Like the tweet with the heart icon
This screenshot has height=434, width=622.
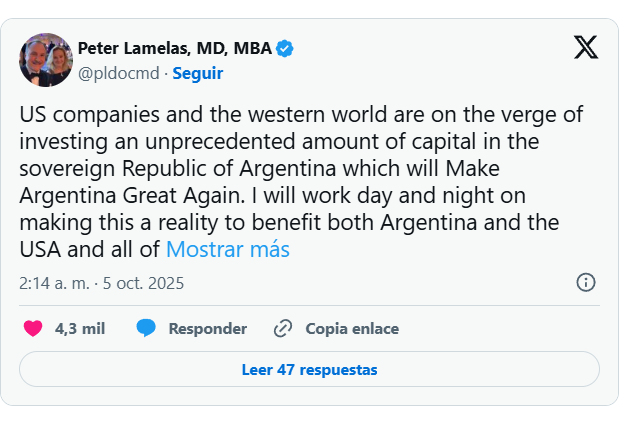pos(33,328)
